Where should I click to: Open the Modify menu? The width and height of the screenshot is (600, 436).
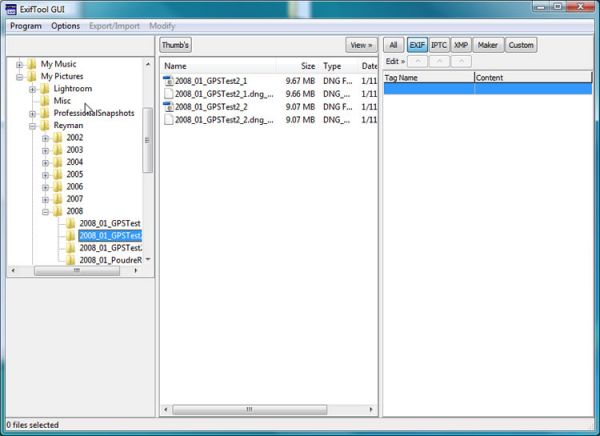[162, 26]
